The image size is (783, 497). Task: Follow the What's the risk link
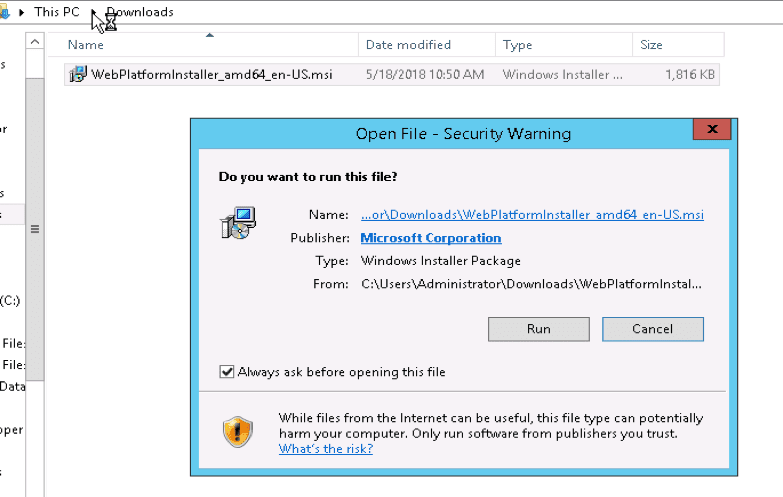click(x=325, y=449)
